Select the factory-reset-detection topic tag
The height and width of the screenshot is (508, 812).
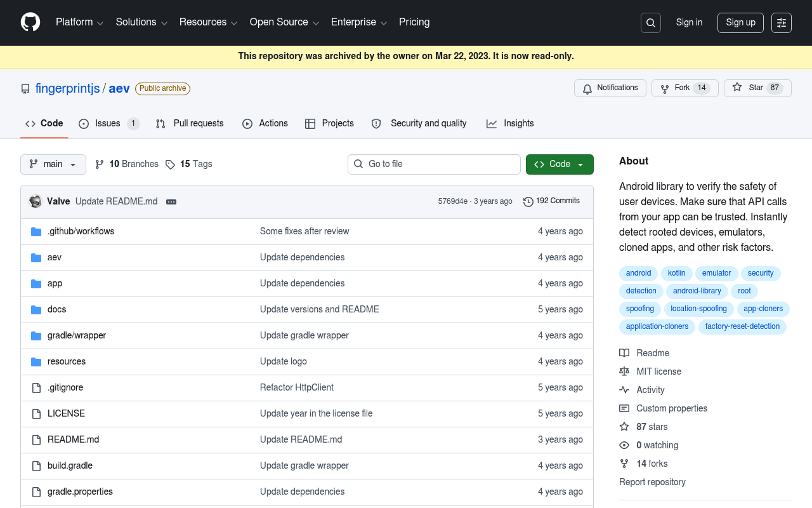(x=742, y=327)
